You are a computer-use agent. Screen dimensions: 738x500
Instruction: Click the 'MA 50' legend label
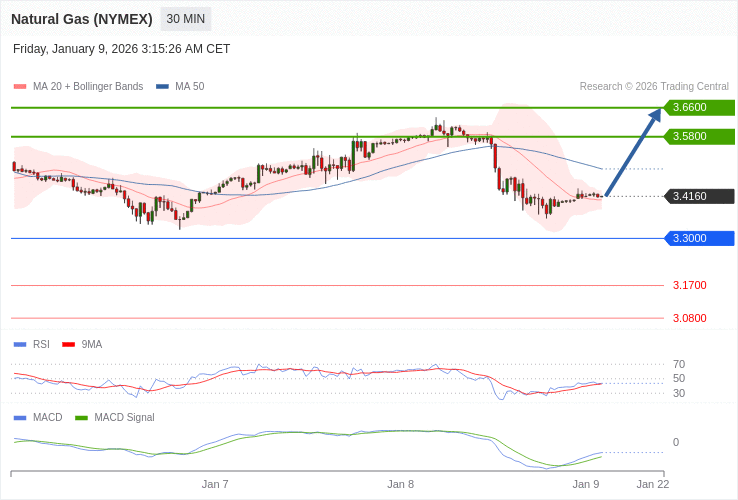click(x=190, y=87)
